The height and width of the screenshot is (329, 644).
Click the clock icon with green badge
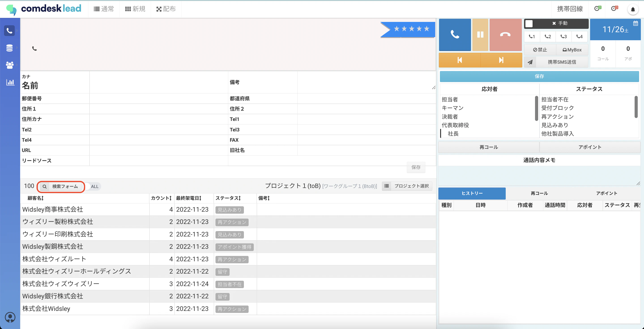pyautogui.click(x=597, y=9)
